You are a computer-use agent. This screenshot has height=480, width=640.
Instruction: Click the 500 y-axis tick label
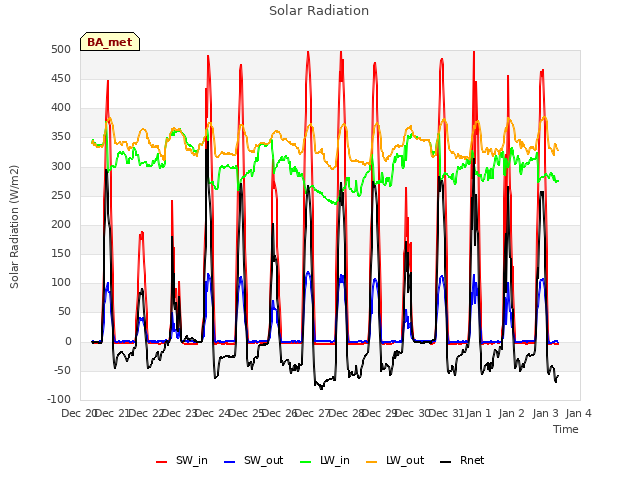[61, 49]
